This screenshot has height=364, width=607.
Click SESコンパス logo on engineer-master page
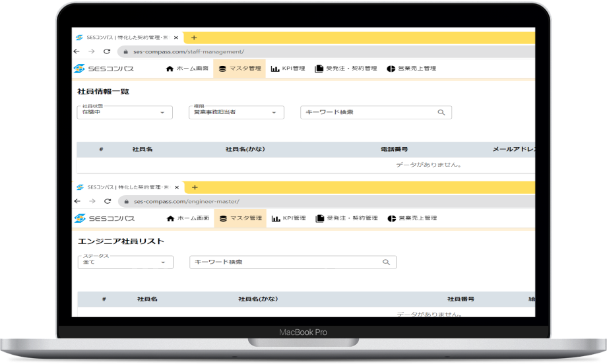pos(104,218)
